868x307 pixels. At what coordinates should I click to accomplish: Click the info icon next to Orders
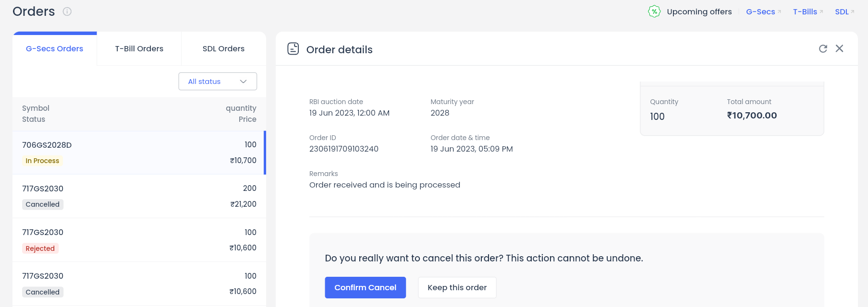[x=67, y=12]
